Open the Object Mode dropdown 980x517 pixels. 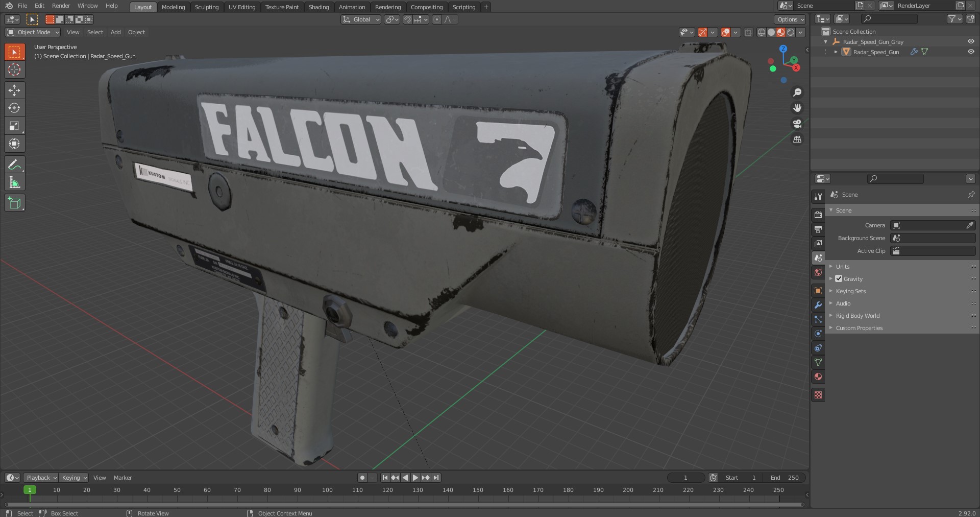pyautogui.click(x=33, y=32)
